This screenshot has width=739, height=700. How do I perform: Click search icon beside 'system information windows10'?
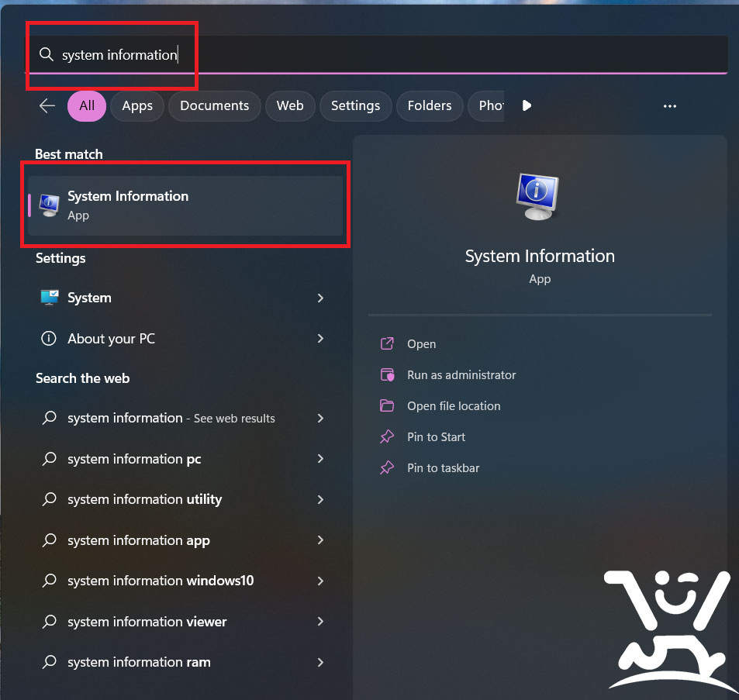pyautogui.click(x=49, y=581)
